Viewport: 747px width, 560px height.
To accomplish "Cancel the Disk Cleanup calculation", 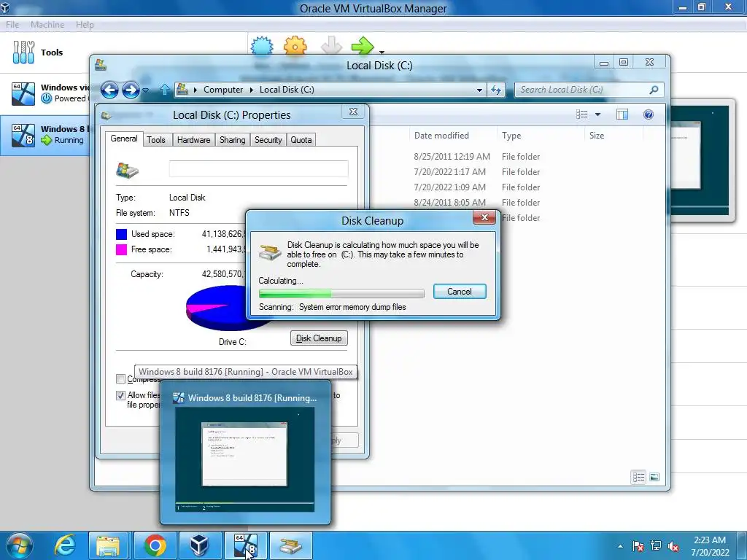I will coord(460,292).
